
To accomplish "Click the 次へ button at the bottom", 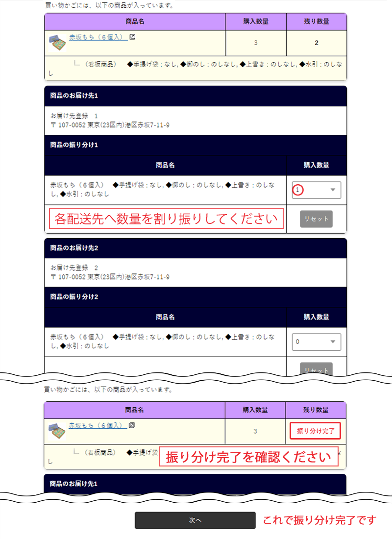I will pyautogui.click(x=195, y=520).
